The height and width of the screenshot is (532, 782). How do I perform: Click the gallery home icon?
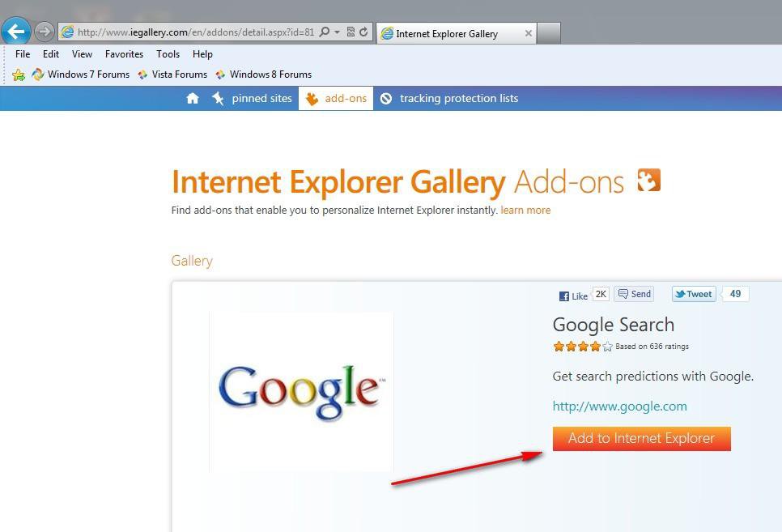pyautogui.click(x=193, y=98)
